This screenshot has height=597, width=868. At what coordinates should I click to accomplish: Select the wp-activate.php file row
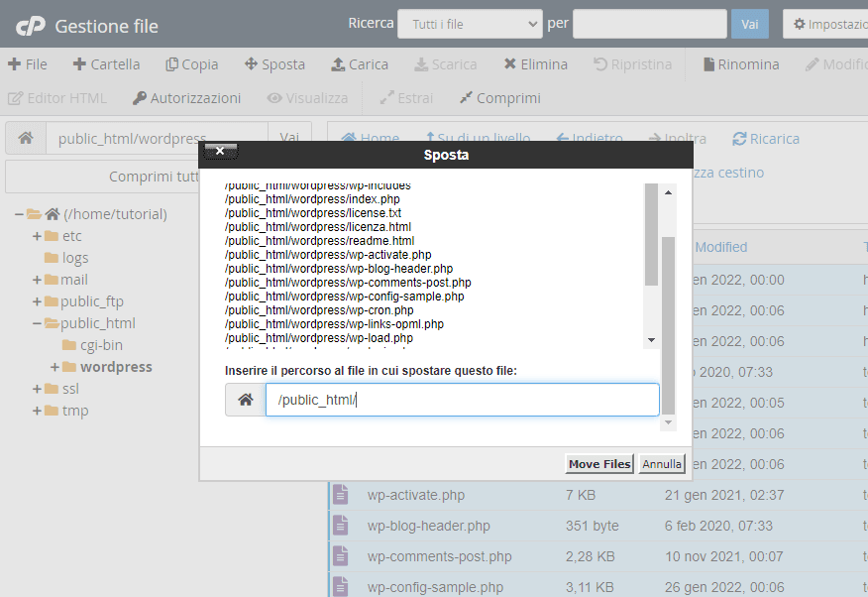(x=597, y=495)
